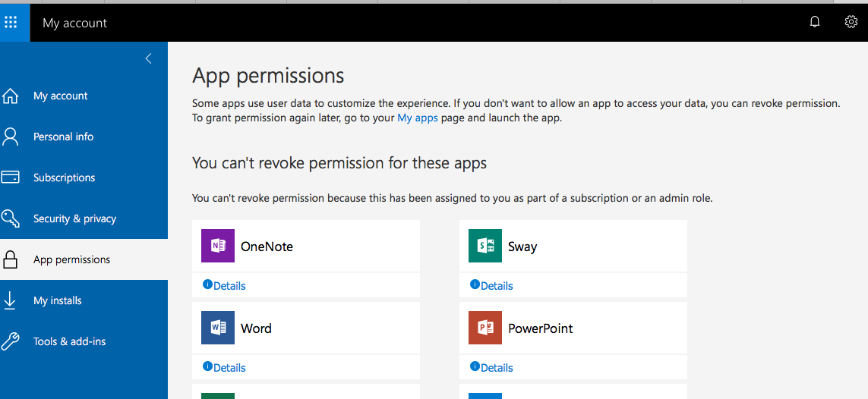This screenshot has width=868, height=399.
Task: Click the person icon beside Personal info
Action: [x=11, y=137]
